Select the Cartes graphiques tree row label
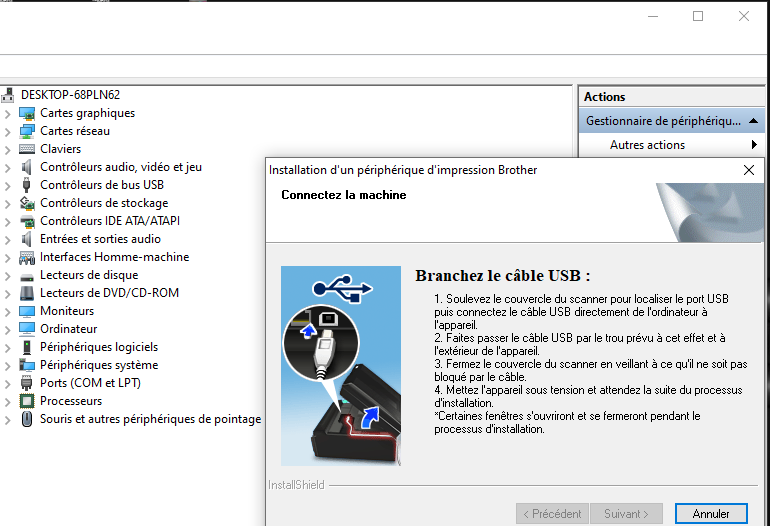Viewport: 770px width, 526px height. (x=87, y=113)
